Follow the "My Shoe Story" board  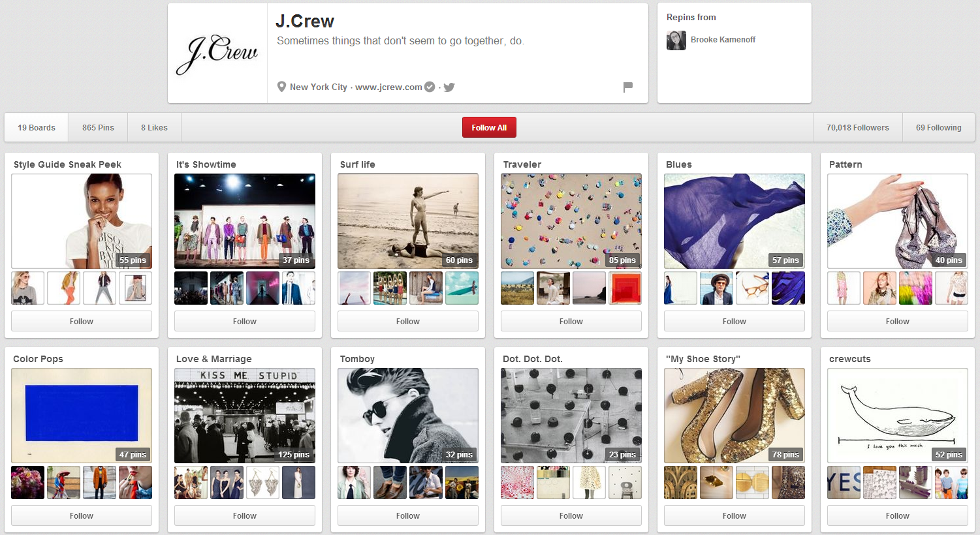pos(735,516)
